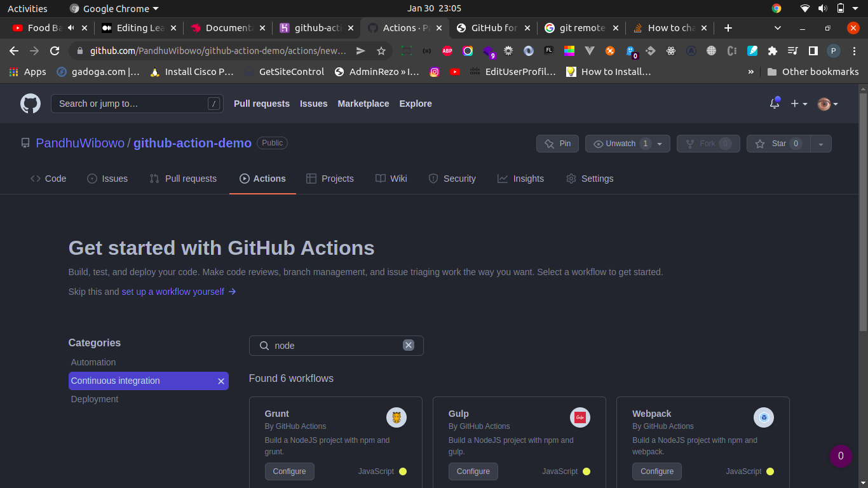
Task: Open the Chrome tab search dropdown
Action: (778, 28)
